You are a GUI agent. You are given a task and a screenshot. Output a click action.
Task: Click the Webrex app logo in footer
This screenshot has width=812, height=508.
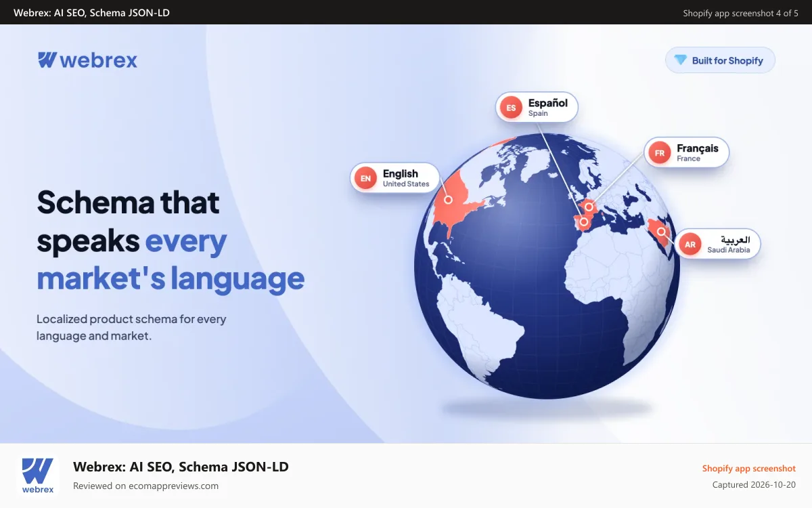38,475
